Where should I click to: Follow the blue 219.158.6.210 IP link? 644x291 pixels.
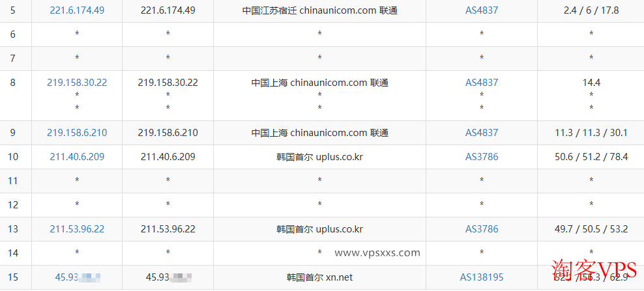pos(77,133)
